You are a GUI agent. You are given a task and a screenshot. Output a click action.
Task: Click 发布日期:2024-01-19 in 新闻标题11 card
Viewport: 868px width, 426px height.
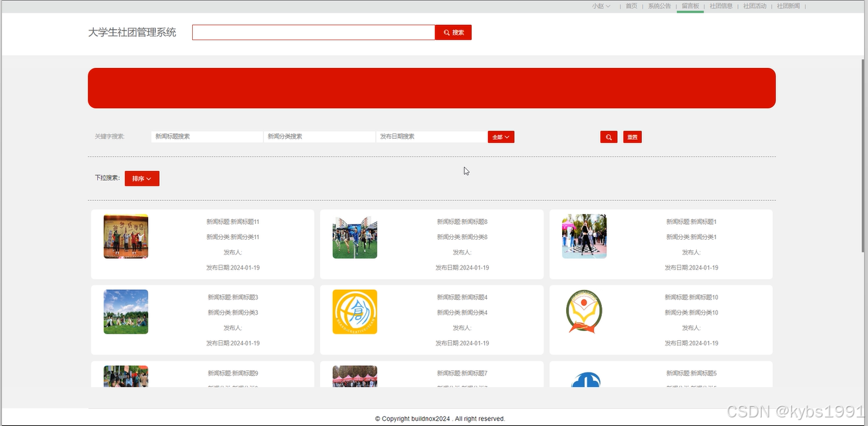click(x=233, y=267)
